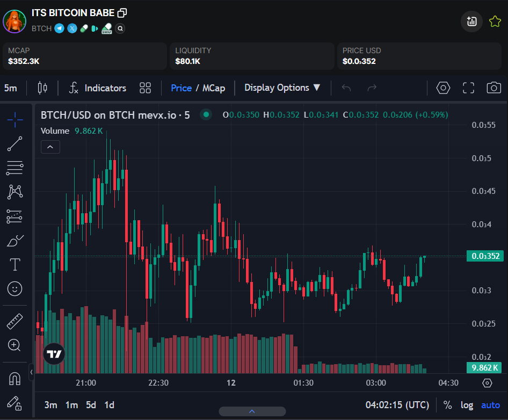This screenshot has width=508, height=420.
Task: Open the Indicators panel
Action: point(97,88)
